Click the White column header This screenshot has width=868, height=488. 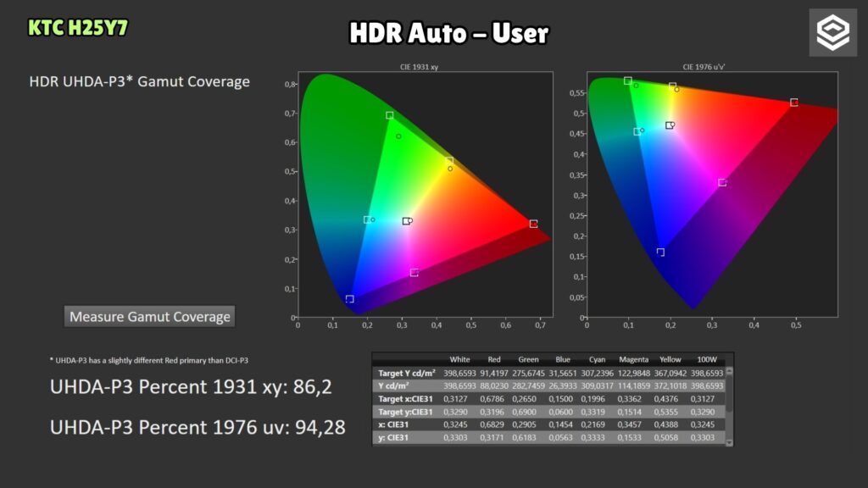click(459, 359)
